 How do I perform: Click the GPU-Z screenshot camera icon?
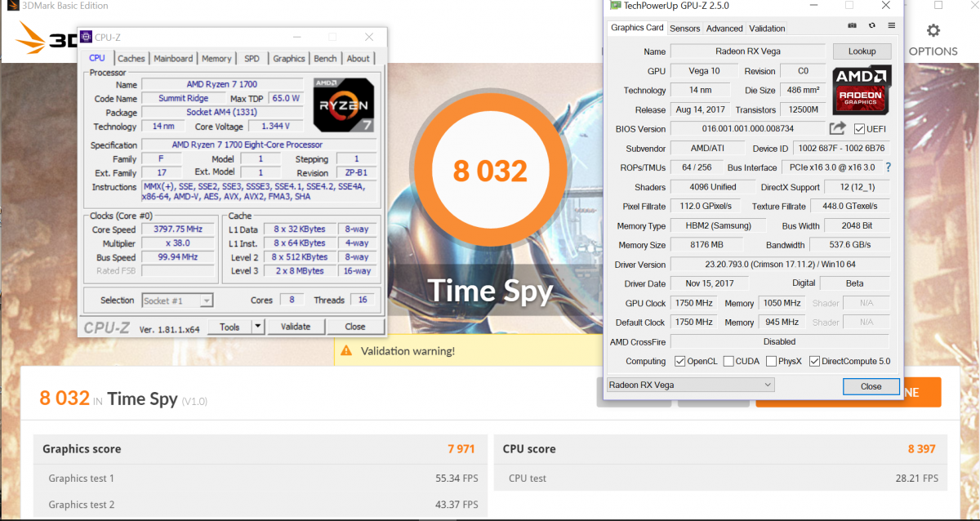(x=853, y=26)
